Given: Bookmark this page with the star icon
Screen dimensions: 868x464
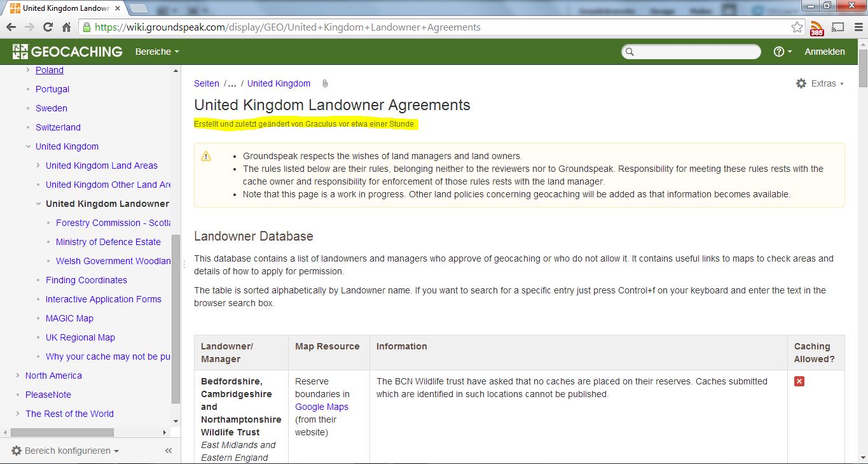Looking at the screenshot, I should (x=797, y=27).
